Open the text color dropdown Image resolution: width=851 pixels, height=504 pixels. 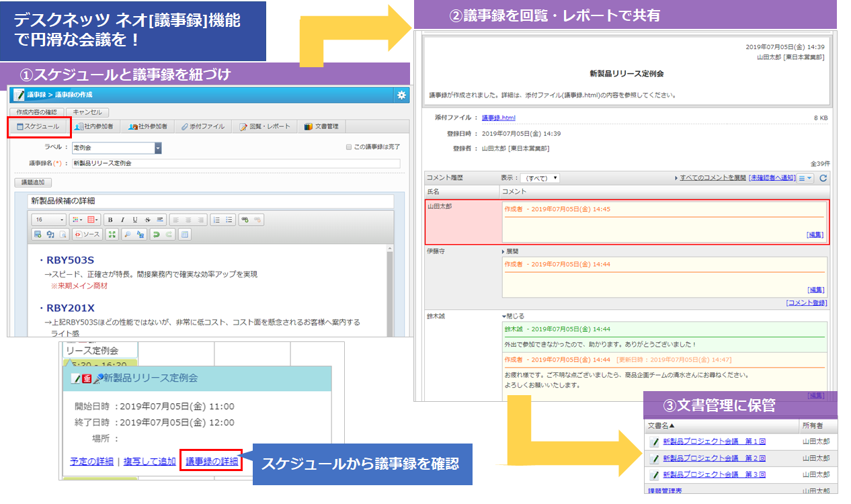click(77, 220)
